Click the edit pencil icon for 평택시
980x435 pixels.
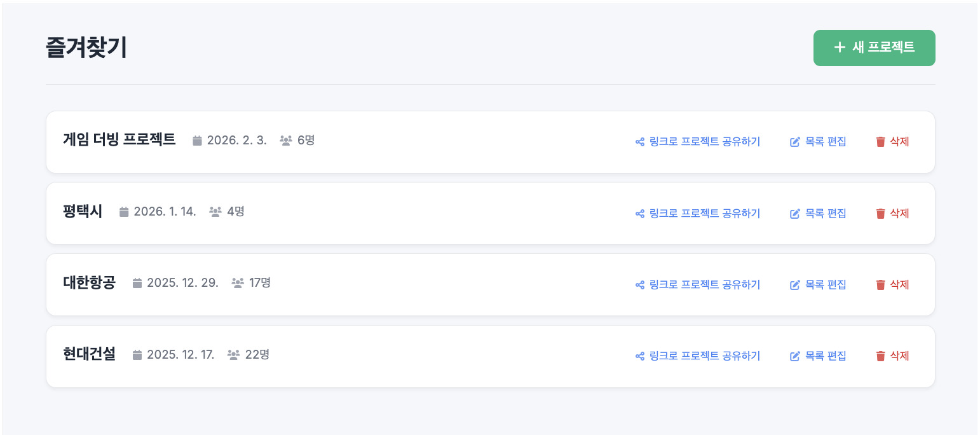click(x=794, y=214)
